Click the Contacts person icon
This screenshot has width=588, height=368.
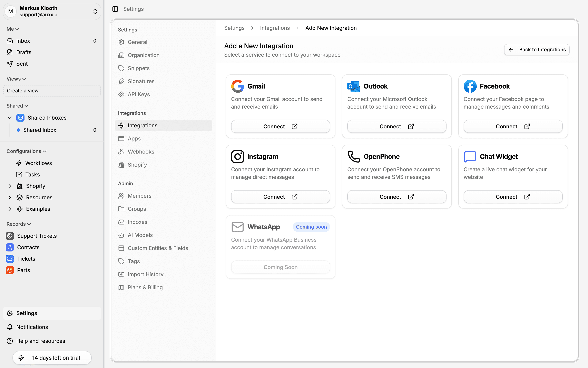(10, 247)
